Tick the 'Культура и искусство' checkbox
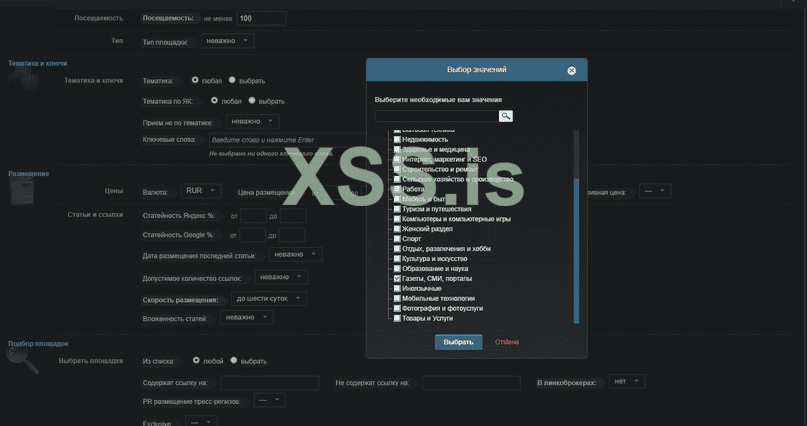The width and height of the screenshot is (807, 426). point(397,259)
